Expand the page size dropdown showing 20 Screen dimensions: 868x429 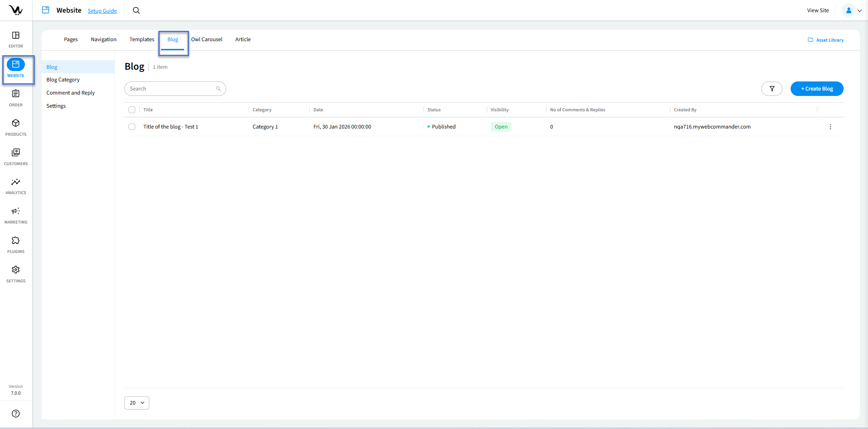coord(137,403)
